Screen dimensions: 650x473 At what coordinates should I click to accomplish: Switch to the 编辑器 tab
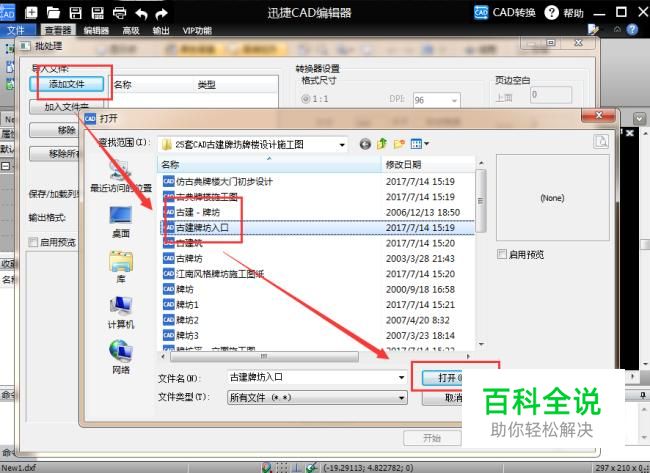coord(96,30)
